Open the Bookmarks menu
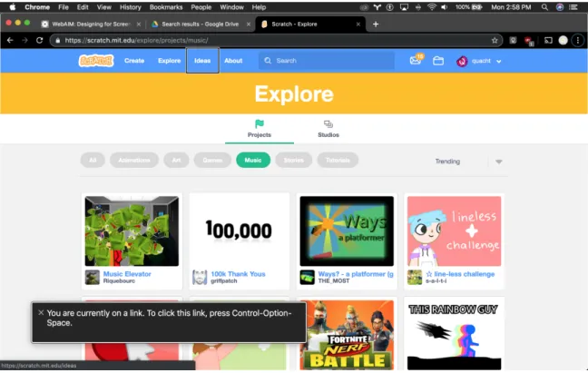The image size is (588, 373). 166,7
